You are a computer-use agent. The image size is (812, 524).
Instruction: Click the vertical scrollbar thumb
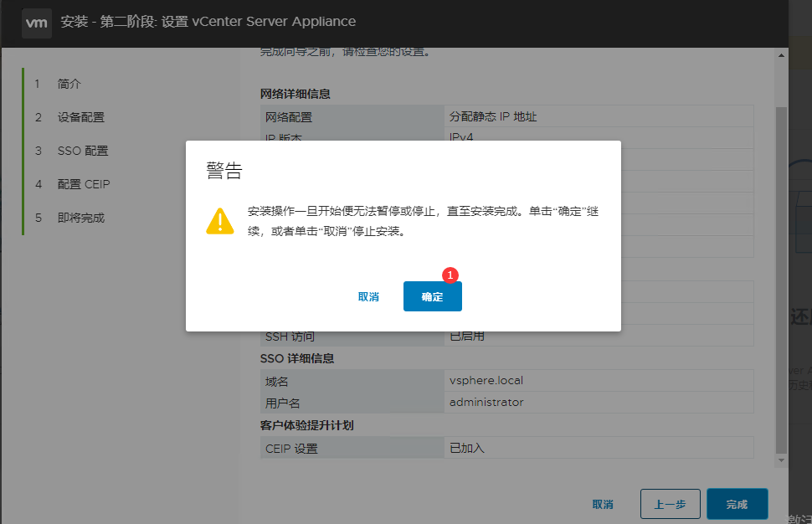point(781,276)
